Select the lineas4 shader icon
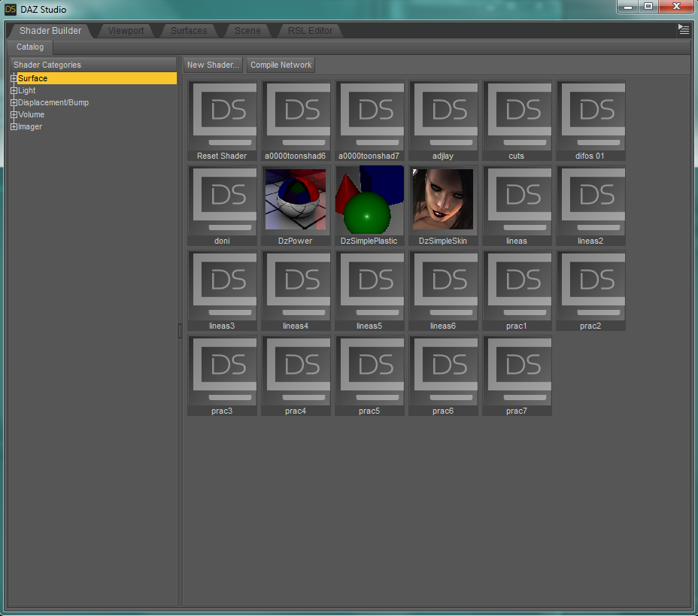This screenshot has width=698, height=616. [x=296, y=290]
